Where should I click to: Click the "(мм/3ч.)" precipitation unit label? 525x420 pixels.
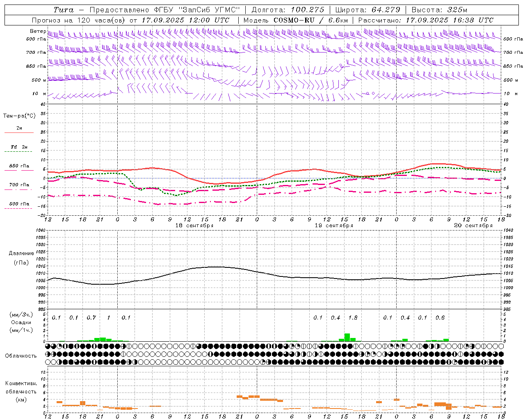pyautogui.click(x=21, y=315)
